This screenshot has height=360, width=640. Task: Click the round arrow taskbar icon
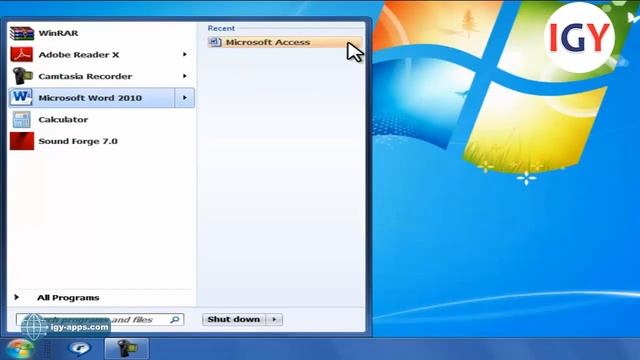tap(80, 349)
